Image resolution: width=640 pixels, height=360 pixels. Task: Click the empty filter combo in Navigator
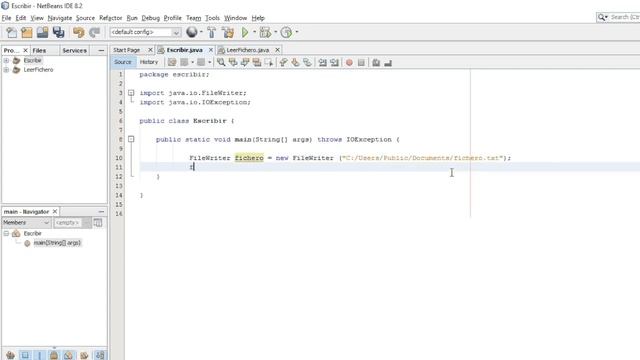[72, 222]
